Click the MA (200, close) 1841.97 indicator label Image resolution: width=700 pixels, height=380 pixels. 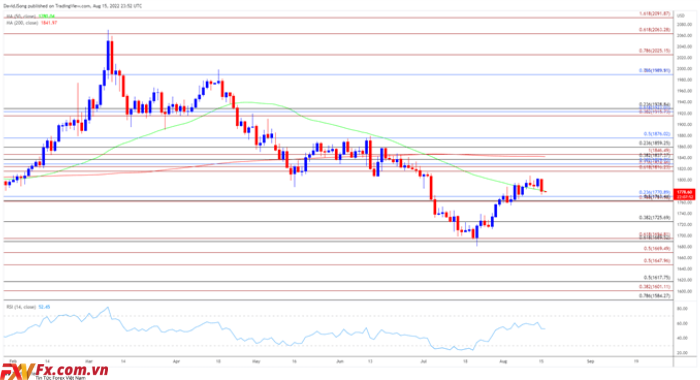(x=31, y=23)
